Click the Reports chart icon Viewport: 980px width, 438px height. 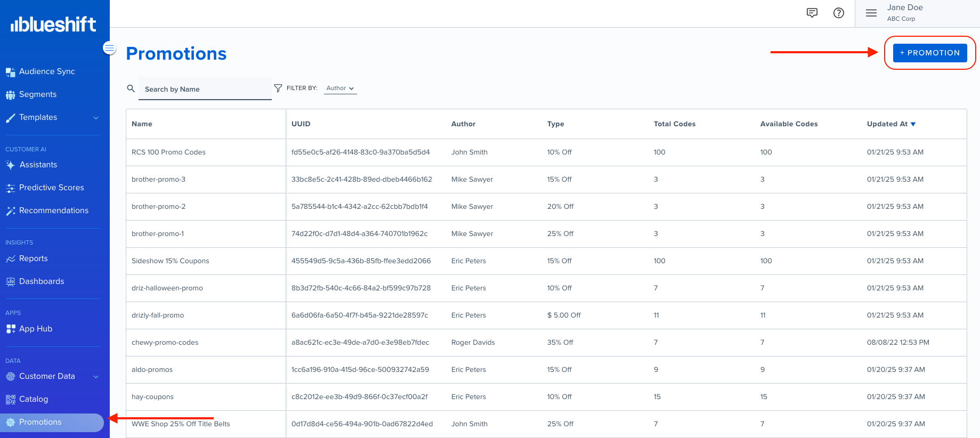[10, 259]
